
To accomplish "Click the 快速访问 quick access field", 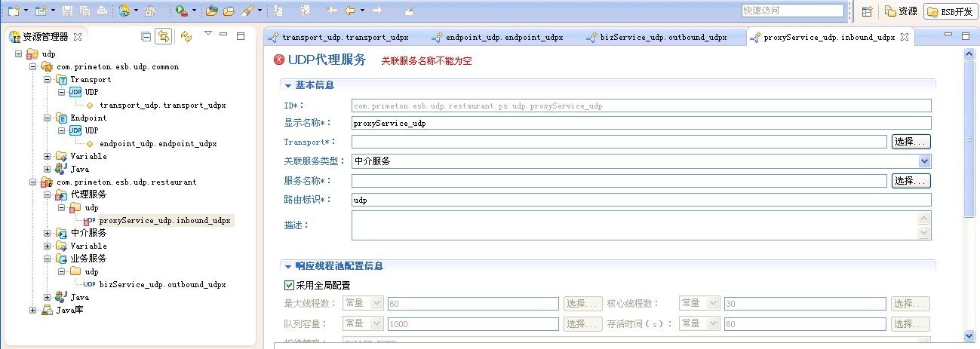I will coord(792,11).
